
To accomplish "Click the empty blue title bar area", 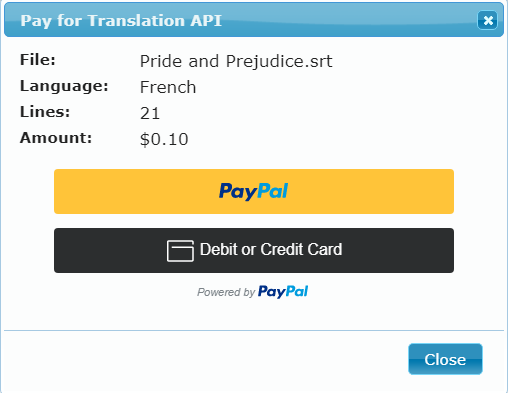I will [348, 21].
